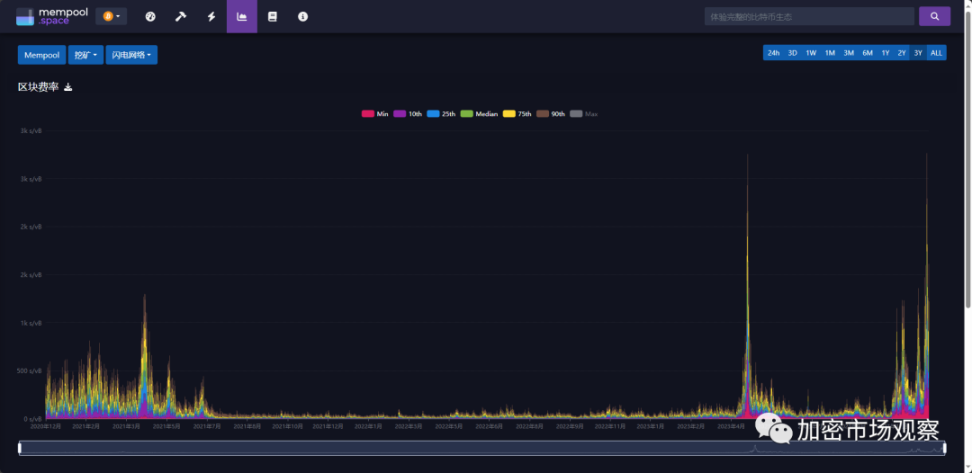Viewport: 972px width, 473px height.
Task: Expand the 挖矿 dropdown menu
Action: (x=85, y=55)
